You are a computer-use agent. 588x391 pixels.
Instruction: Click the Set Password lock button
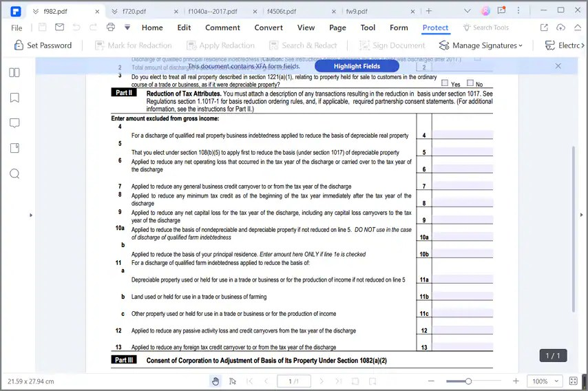[x=43, y=45]
